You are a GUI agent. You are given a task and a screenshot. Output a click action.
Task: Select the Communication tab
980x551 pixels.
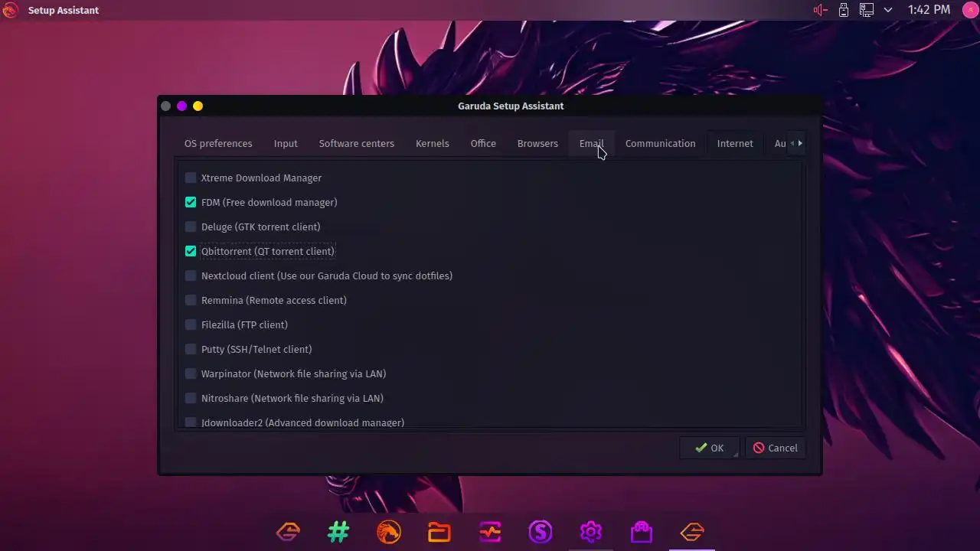(x=661, y=143)
